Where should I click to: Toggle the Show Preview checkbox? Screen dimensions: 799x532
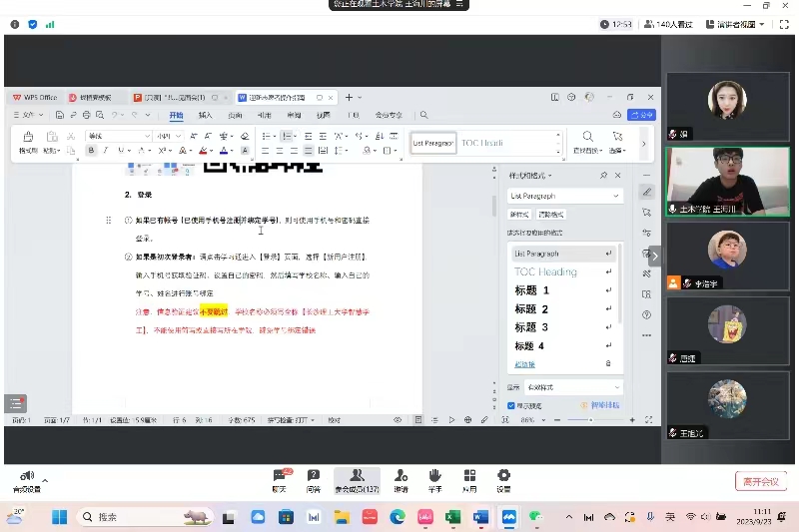pyautogui.click(x=512, y=405)
